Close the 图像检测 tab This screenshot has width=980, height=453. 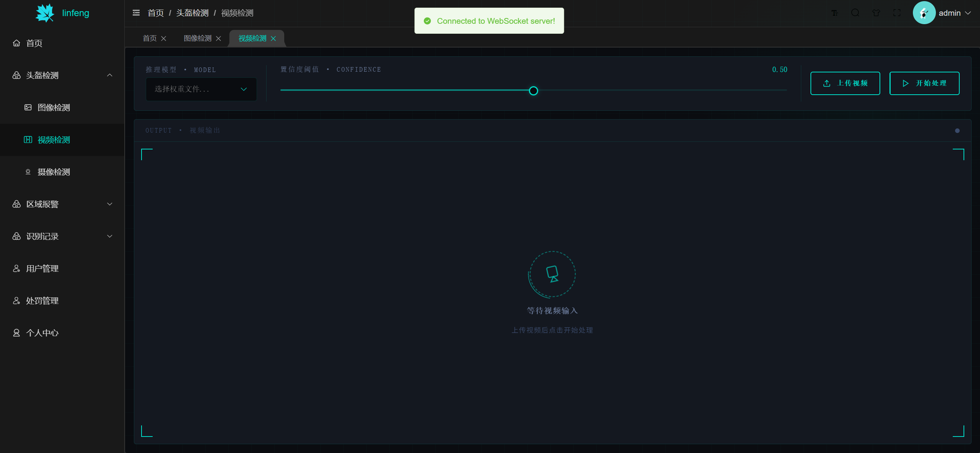pyautogui.click(x=219, y=38)
